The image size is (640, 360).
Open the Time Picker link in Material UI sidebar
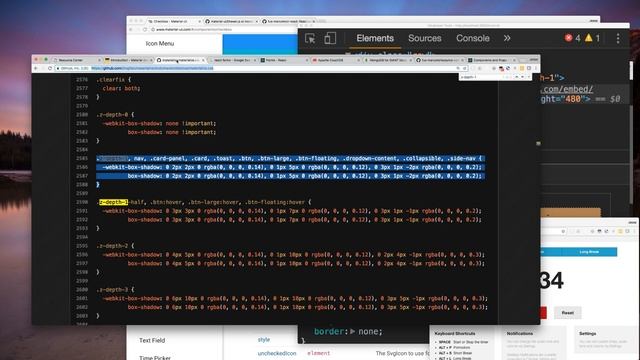pyautogui.click(x=155, y=358)
